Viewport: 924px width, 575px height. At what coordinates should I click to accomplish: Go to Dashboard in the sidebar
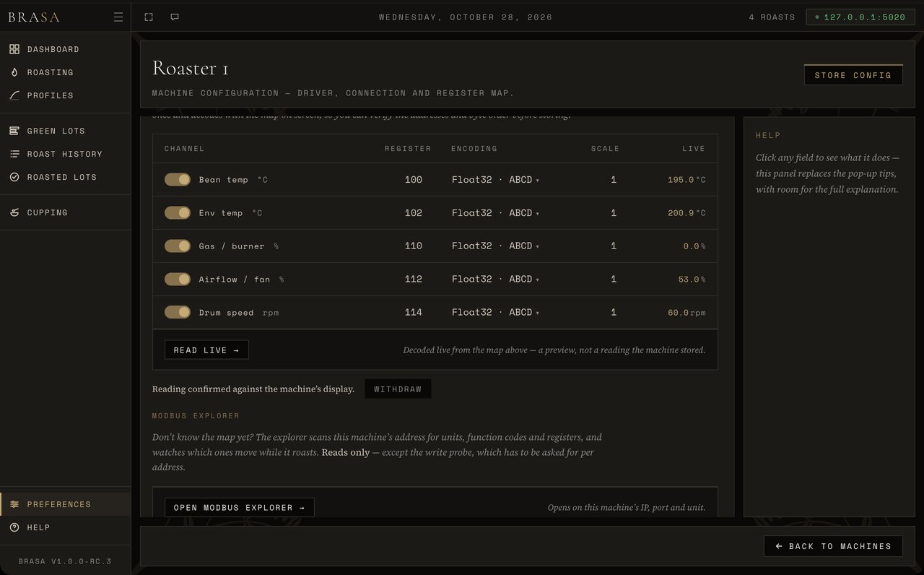click(x=65, y=49)
